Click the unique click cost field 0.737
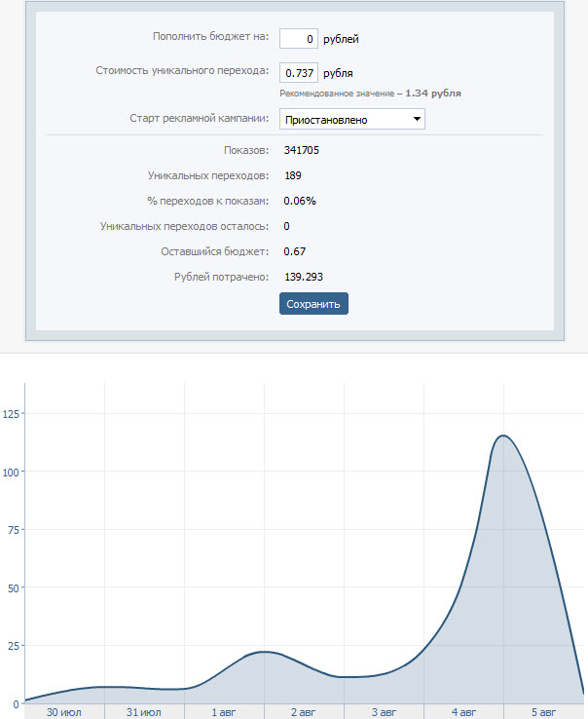Screen dimensions: 588x719 point(299,73)
